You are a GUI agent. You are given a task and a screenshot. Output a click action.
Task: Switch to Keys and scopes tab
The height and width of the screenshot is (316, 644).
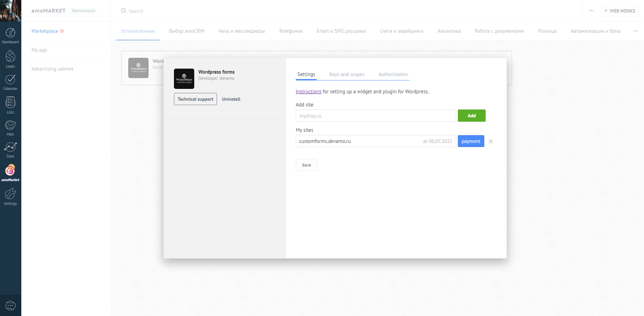point(347,74)
